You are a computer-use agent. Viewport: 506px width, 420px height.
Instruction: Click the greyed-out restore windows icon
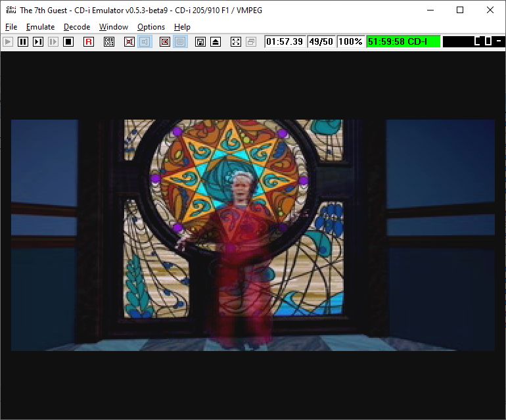(x=251, y=41)
